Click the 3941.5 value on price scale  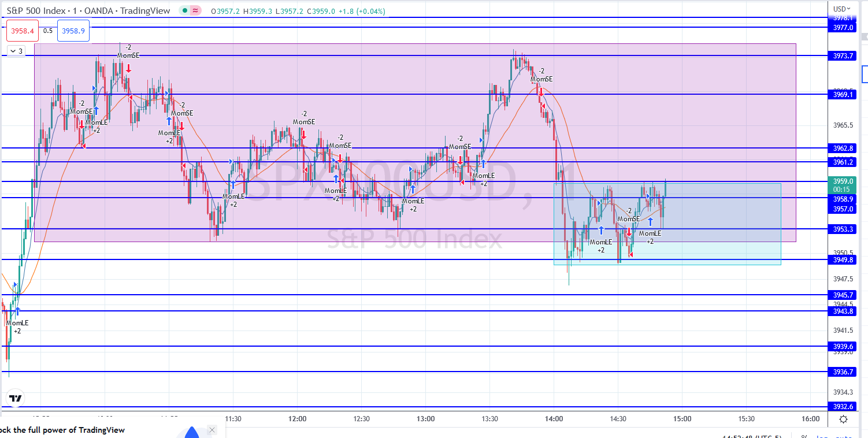pyautogui.click(x=844, y=330)
